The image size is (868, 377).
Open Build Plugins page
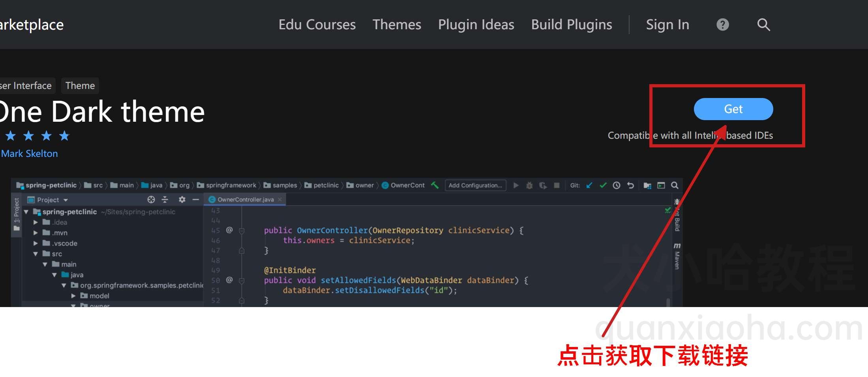pos(572,25)
